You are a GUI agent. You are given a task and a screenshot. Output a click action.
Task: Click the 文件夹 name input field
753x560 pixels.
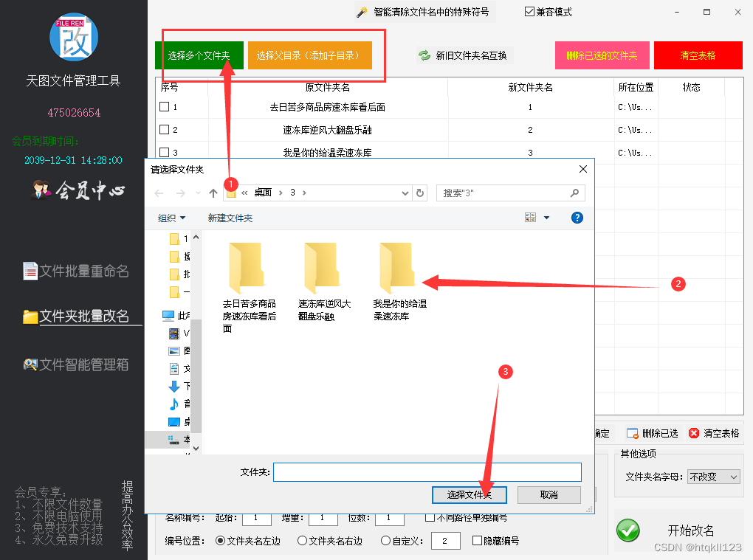(x=427, y=471)
